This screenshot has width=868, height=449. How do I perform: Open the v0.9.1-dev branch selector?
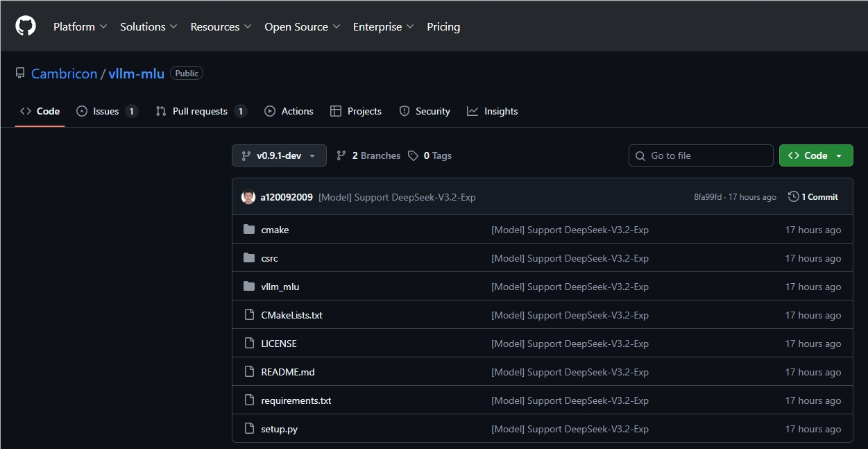click(279, 156)
